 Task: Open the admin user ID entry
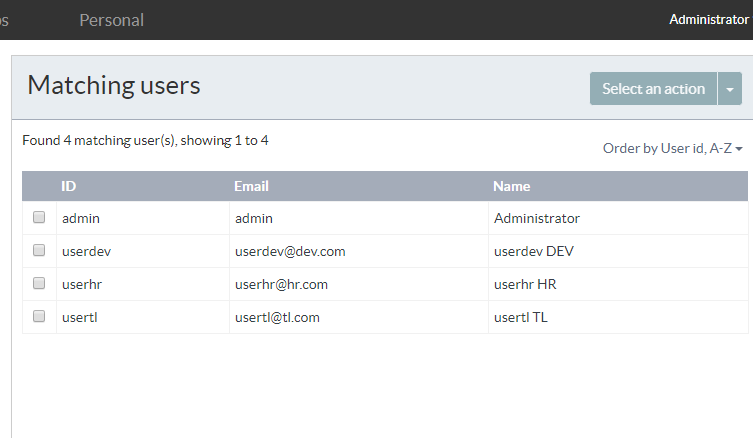pyautogui.click(x=80, y=218)
